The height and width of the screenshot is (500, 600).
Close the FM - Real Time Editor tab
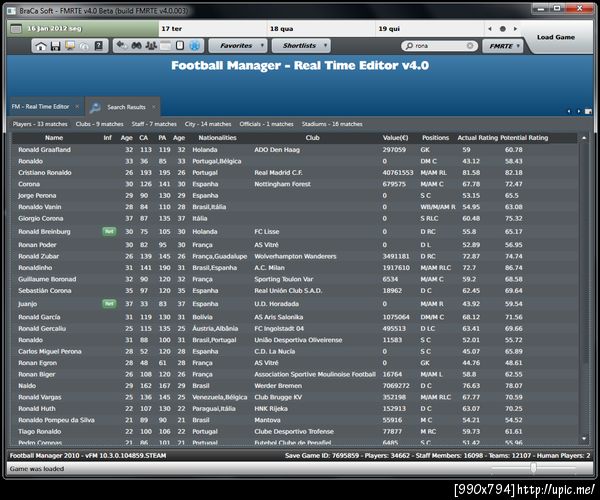[x=77, y=106]
